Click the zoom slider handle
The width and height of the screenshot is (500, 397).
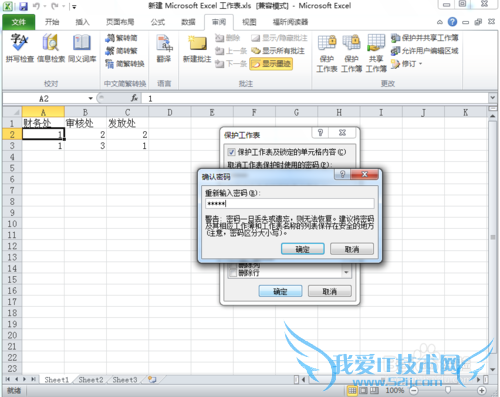pos(448,390)
